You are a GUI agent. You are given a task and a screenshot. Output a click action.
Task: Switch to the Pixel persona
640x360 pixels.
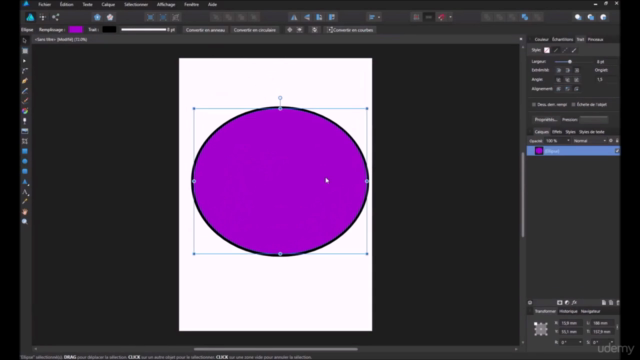click(x=42, y=17)
